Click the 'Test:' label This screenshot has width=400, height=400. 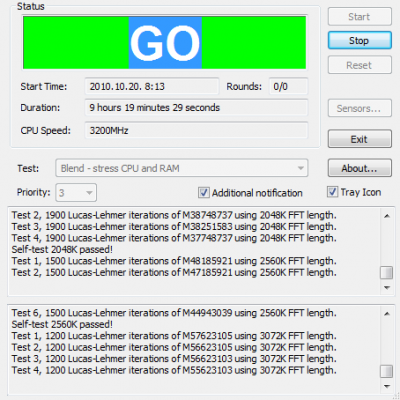[x=28, y=168]
